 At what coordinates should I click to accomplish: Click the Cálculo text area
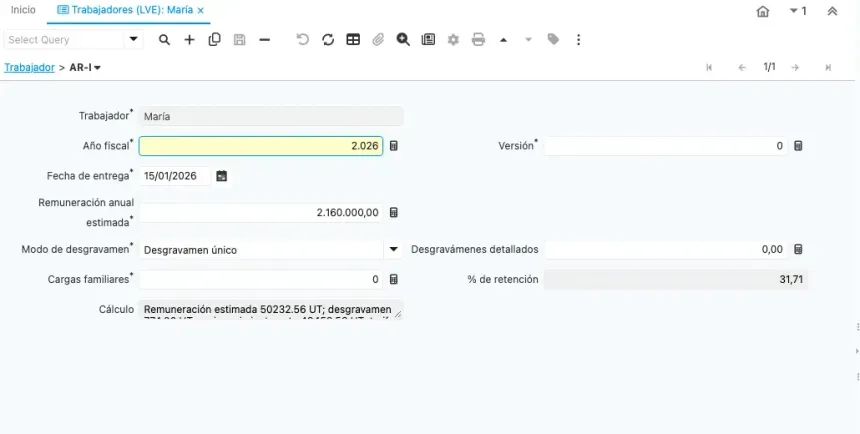coord(271,309)
